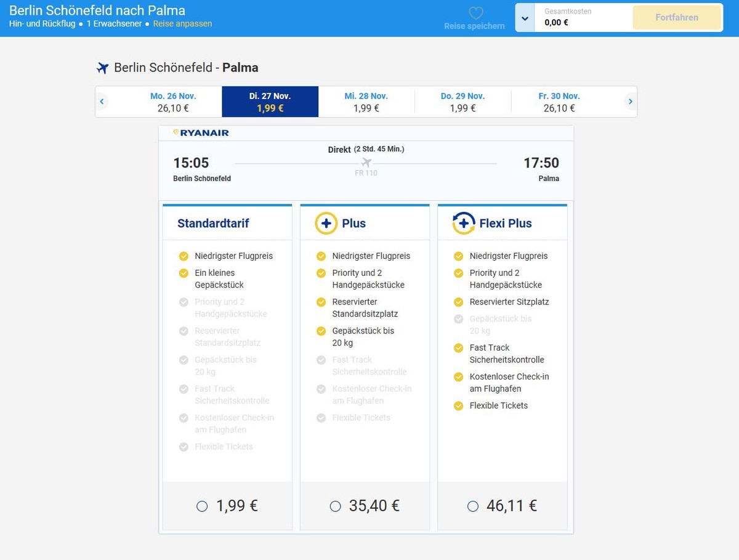This screenshot has width=739, height=560.
Task: Select the Standardtarif fare for 1,99 €
Action: point(202,506)
